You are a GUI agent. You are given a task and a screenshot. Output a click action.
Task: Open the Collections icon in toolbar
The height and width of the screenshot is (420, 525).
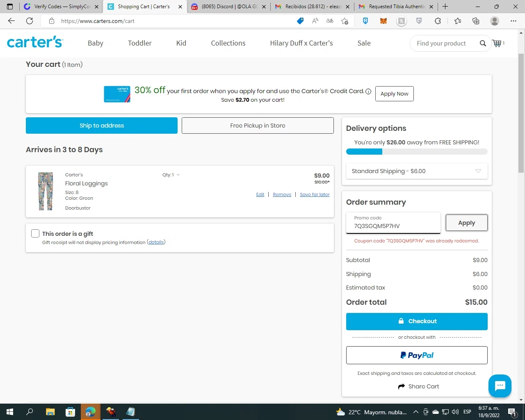[x=476, y=21]
